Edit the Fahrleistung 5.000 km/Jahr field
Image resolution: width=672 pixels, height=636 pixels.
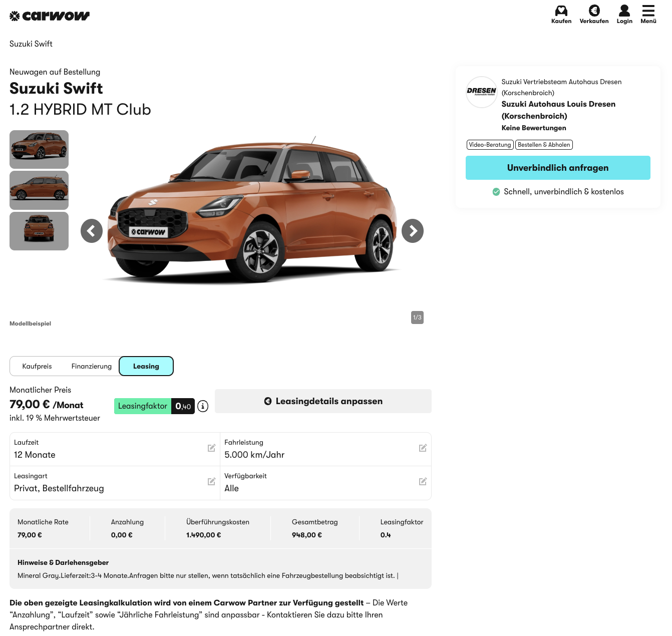(423, 448)
